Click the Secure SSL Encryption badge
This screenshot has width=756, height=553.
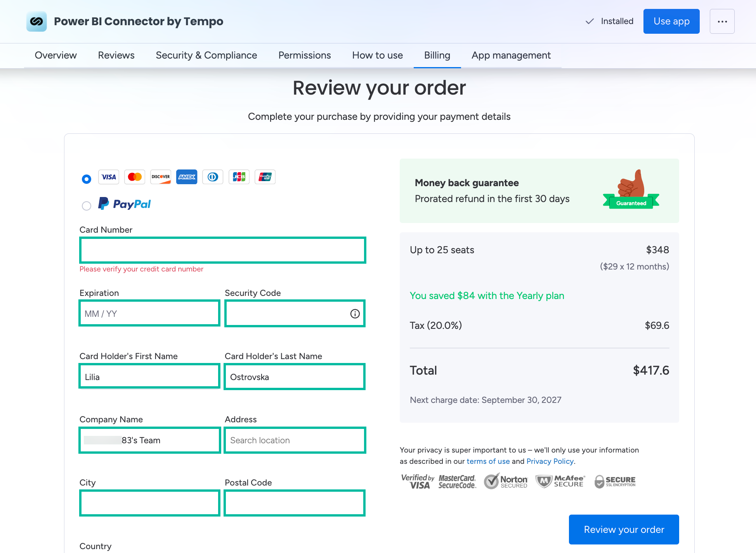pyautogui.click(x=615, y=481)
